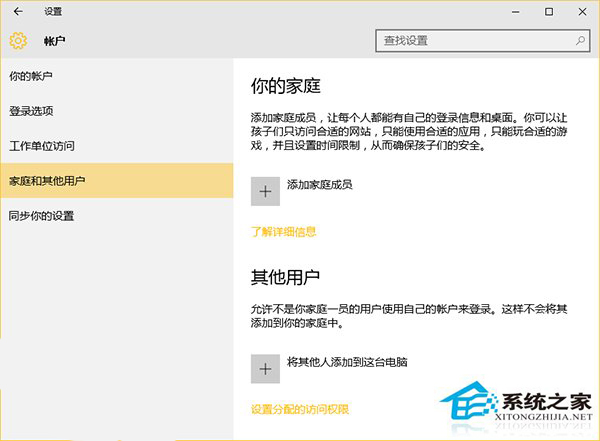Screen dimensions: 600x441
Task: Click the search magnifier icon
Action: tap(580, 41)
